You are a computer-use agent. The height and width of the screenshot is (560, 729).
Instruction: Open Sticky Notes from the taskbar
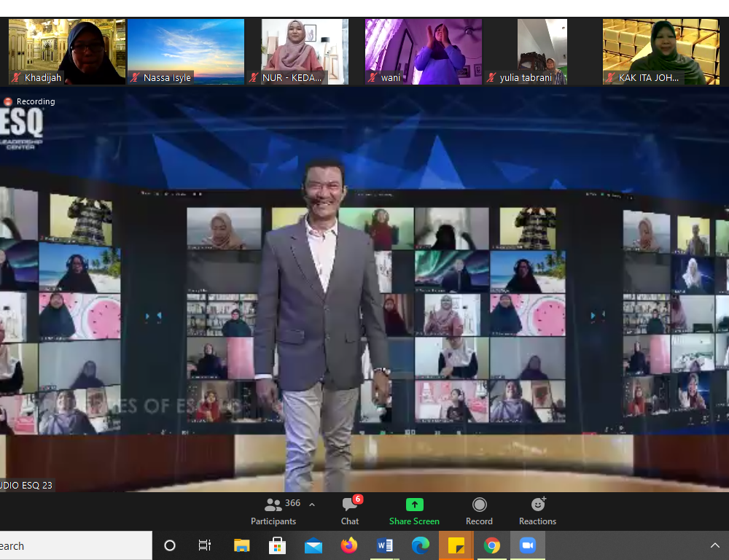tap(456, 545)
